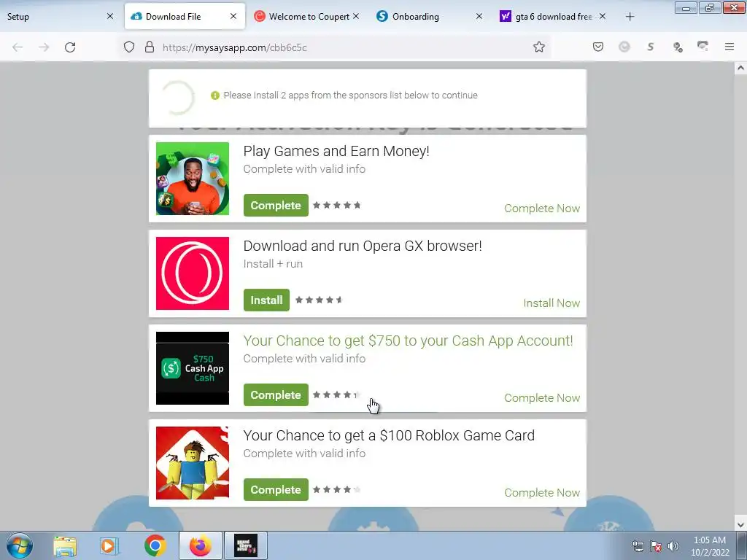Click the Opera GX logo thumbnail
The width and height of the screenshot is (747, 560).
(193, 273)
